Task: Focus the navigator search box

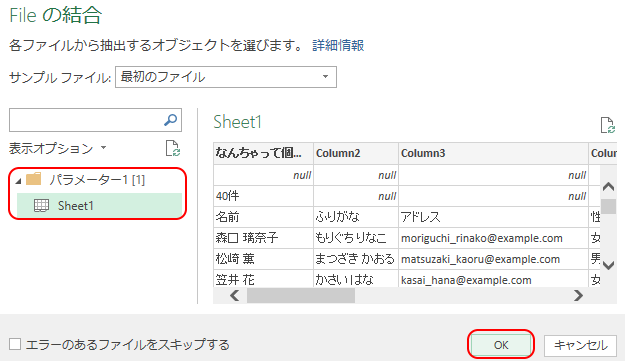Action: 95,120
